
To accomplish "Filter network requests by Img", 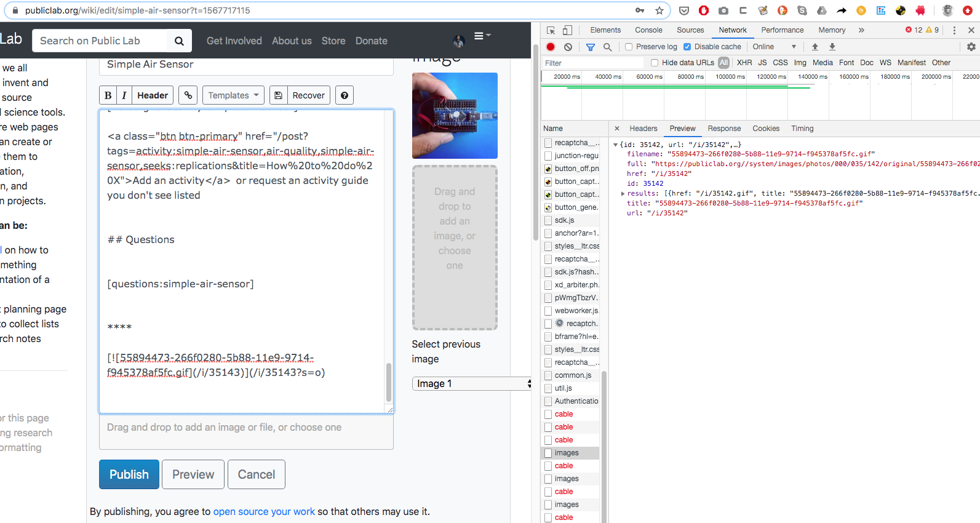I will 800,63.
